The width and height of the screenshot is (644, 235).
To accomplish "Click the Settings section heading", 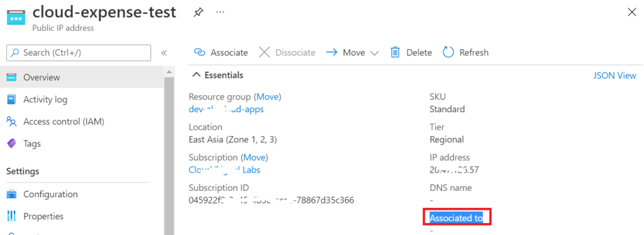I will 23,171.
